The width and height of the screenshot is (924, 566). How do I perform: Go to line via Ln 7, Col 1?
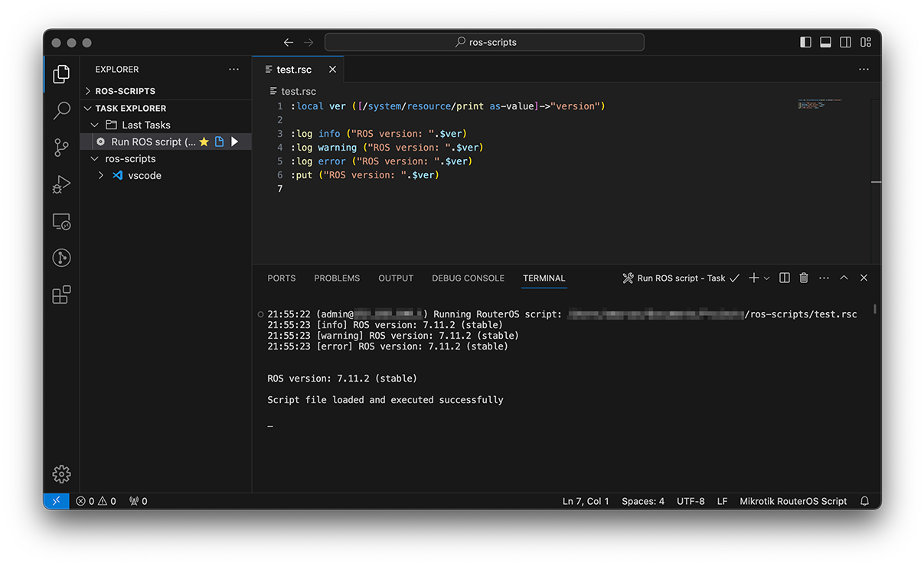coord(586,501)
